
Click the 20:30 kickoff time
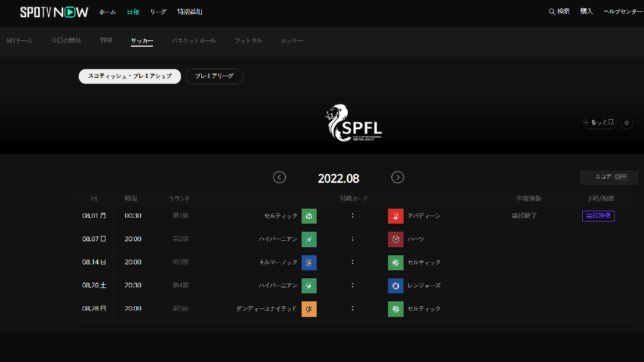point(133,286)
